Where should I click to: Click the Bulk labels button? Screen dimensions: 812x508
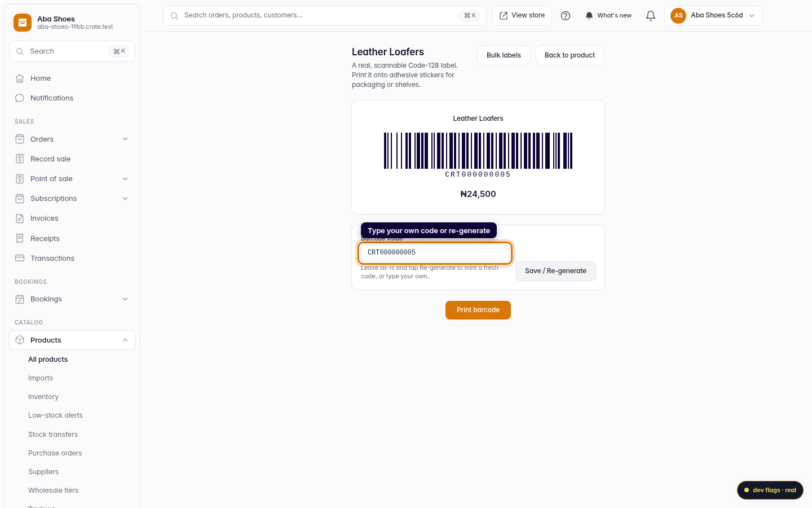tap(504, 55)
